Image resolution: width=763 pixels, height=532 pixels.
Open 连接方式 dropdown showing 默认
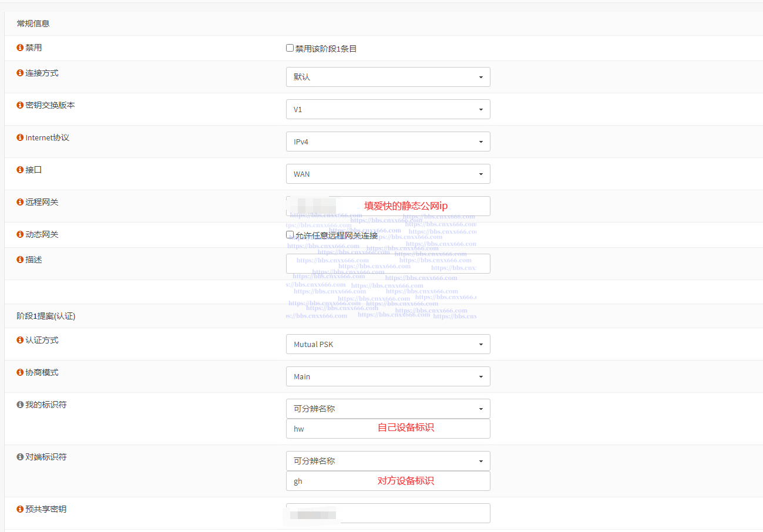tap(388, 77)
